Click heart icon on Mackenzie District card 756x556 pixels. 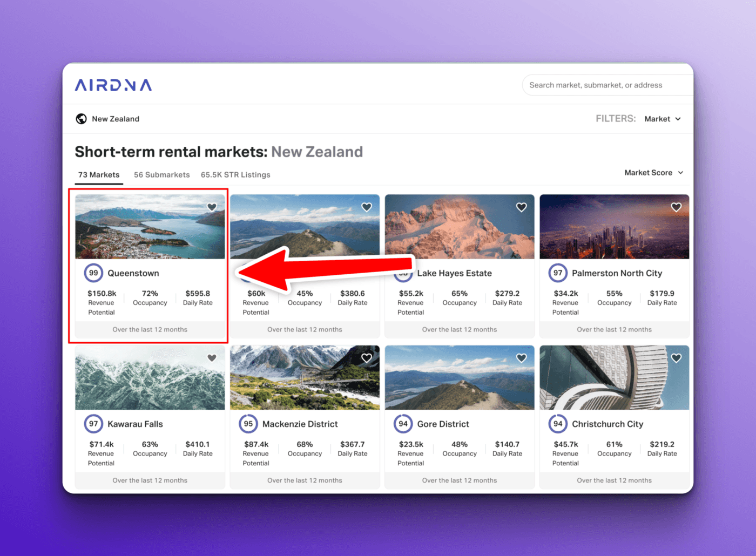(367, 358)
